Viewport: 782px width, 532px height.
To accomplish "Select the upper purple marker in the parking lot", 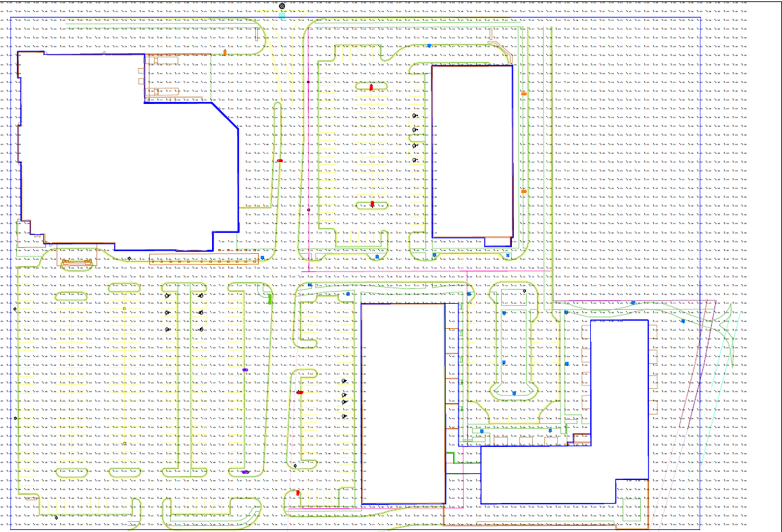I will [x=245, y=370].
